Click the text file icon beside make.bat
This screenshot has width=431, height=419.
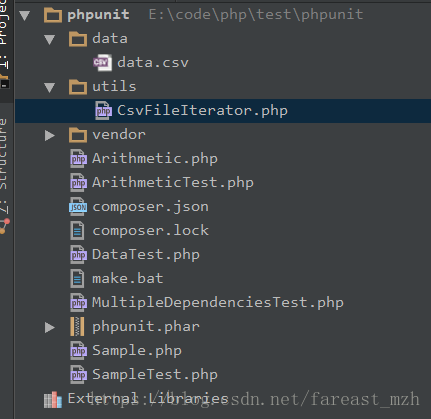pyautogui.click(x=77, y=279)
